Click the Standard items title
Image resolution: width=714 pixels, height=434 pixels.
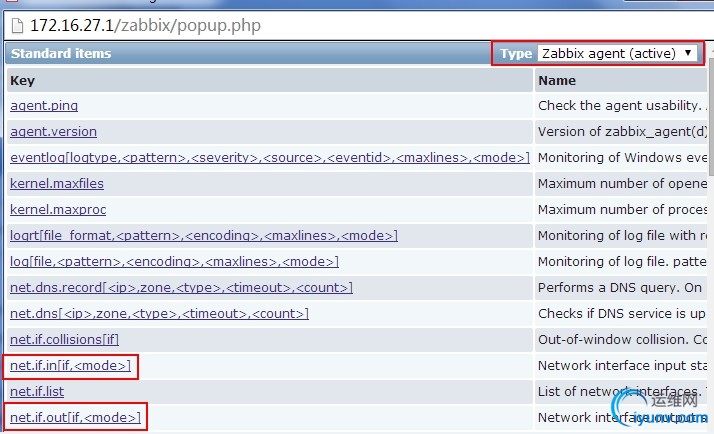tap(61, 53)
